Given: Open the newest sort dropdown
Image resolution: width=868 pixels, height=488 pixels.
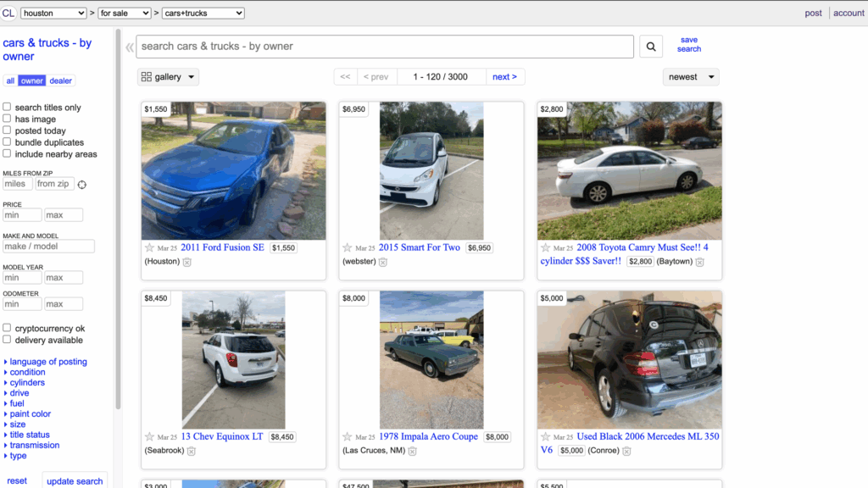Looking at the screenshot, I should click(x=691, y=77).
